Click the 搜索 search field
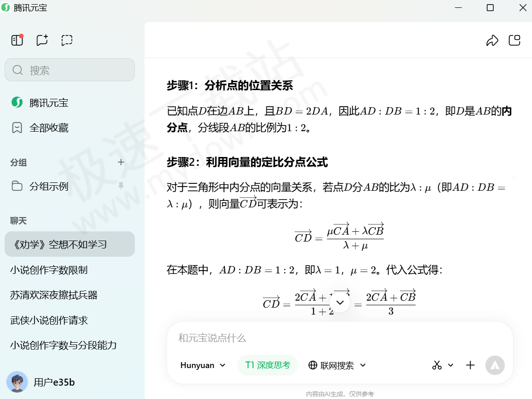The width and height of the screenshot is (532, 399). coord(70,70)
